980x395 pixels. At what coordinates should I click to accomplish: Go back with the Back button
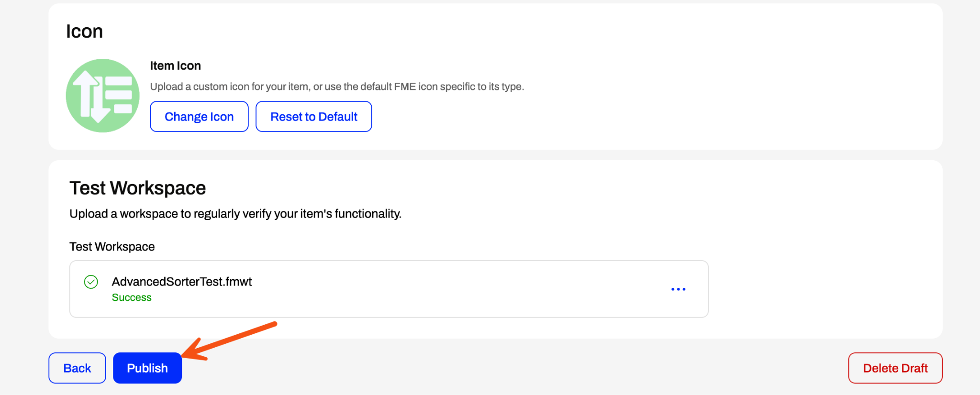point(77,368)
